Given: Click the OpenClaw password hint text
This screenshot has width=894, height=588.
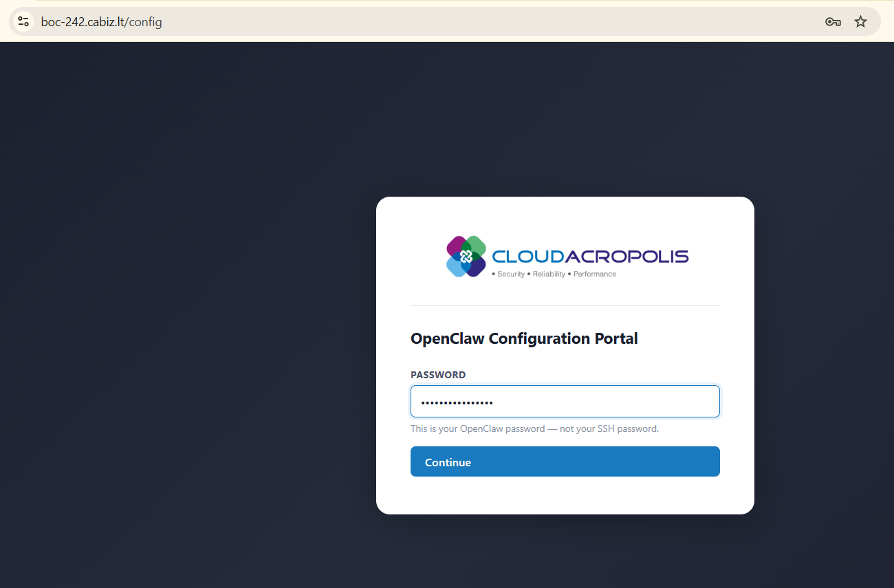Looking at the screenshot, I should coord(534,428).
